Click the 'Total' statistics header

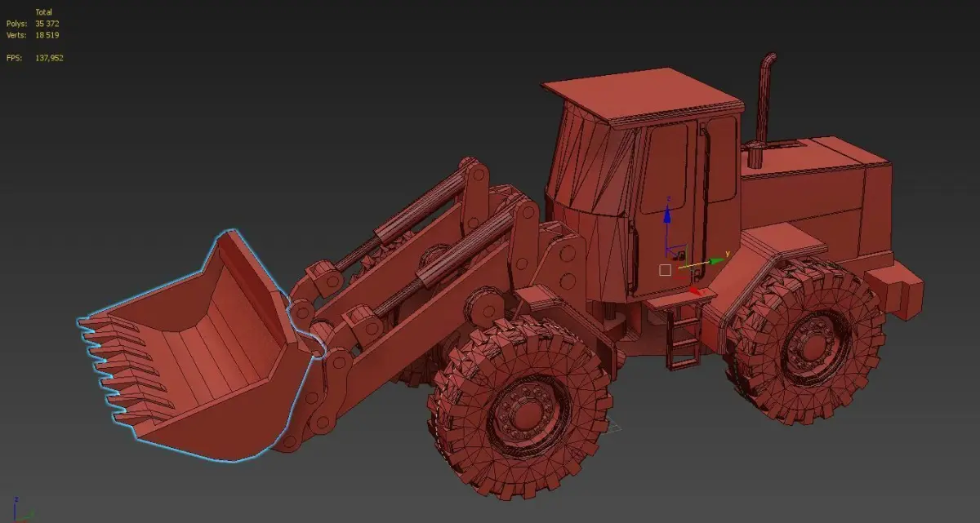tap(45, 12)
